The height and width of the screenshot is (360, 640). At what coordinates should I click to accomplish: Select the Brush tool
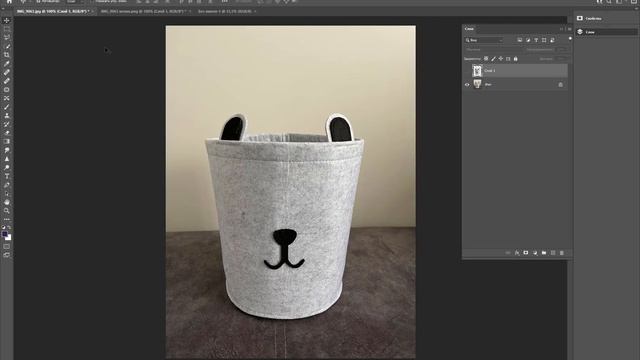[7, 107]
